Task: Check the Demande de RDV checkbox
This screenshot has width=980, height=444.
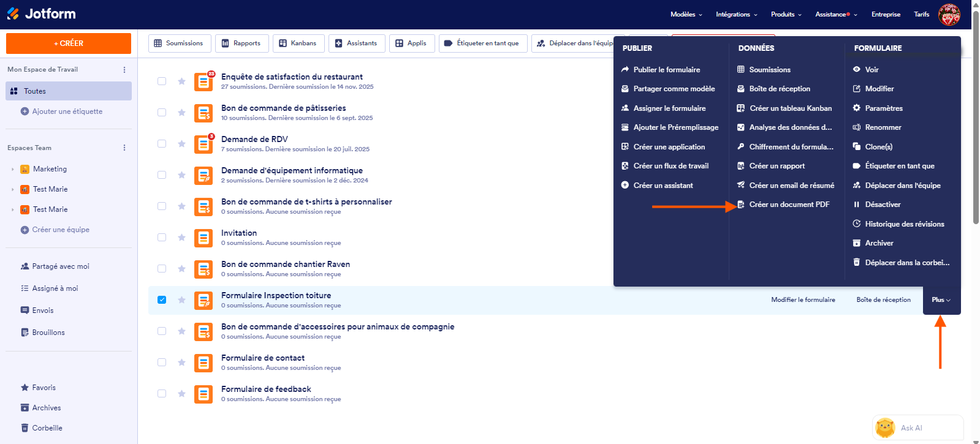Action: click(162, 143)
